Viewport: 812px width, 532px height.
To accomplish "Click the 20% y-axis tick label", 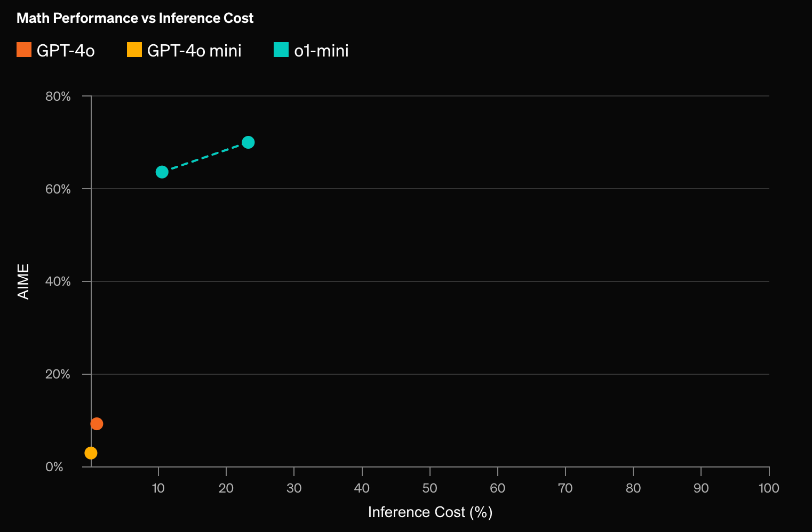I will (x=58, y=374).
